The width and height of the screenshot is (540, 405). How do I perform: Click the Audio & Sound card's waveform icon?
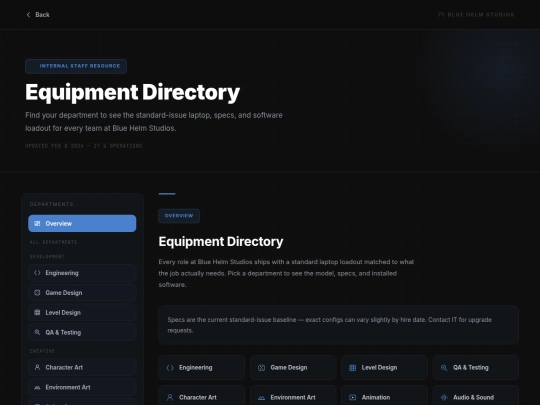coord(444,397)
